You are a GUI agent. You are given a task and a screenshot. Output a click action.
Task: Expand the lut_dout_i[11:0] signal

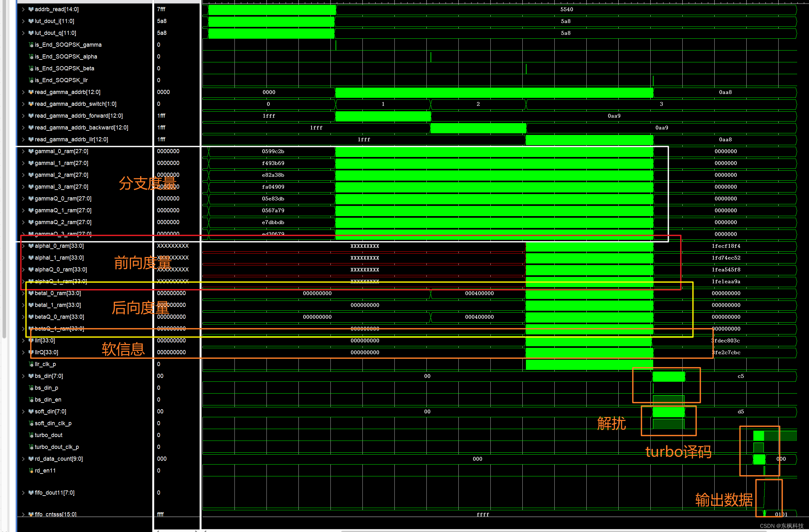click(23, 21)
